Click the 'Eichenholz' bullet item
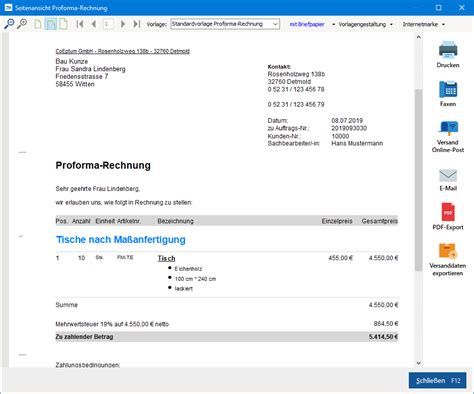This screenshot has width=474, height=394. click(188, 269)
